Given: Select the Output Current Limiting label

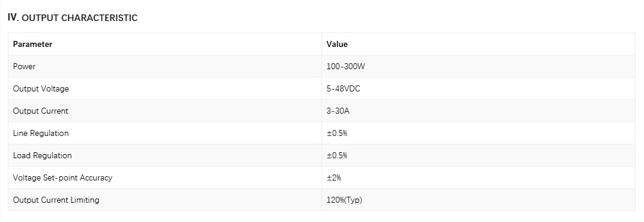Looking at the screenshot, I should pos(56,200).
